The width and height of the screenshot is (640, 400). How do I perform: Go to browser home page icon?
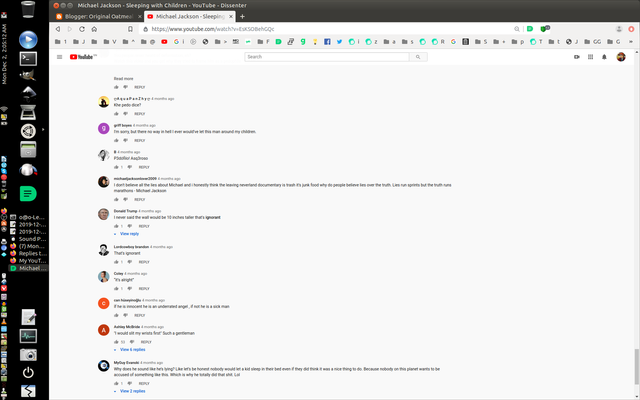pos(94,29)
